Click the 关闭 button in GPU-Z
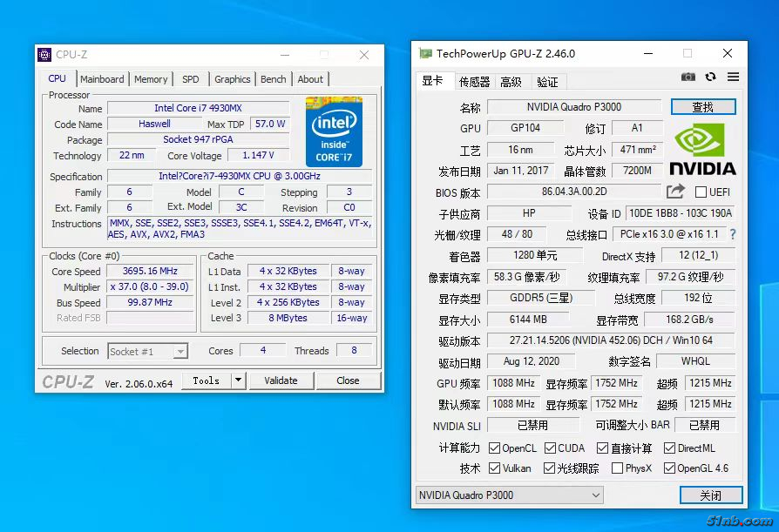 click(711, 495)
